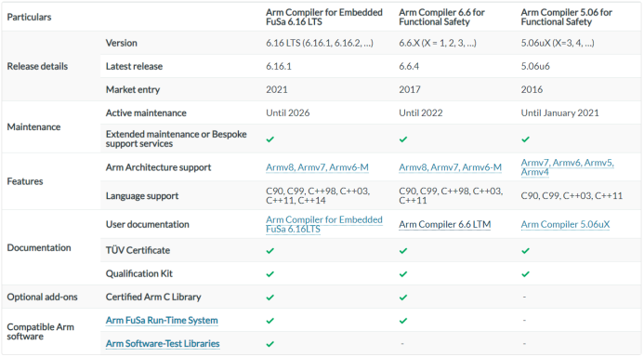Viewport: 644px width, 357px height.
Task: Open Armv8, Armv7, Armv6-M link under FuSa 6.16 LTS
Action: pyautogui.click(x=317, y=167)
